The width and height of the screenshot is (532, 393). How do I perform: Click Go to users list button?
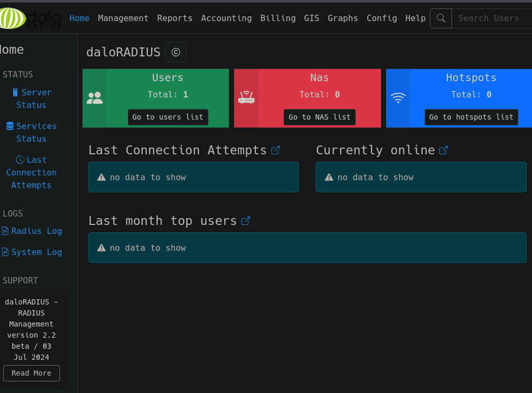click(x=168, y=117)
